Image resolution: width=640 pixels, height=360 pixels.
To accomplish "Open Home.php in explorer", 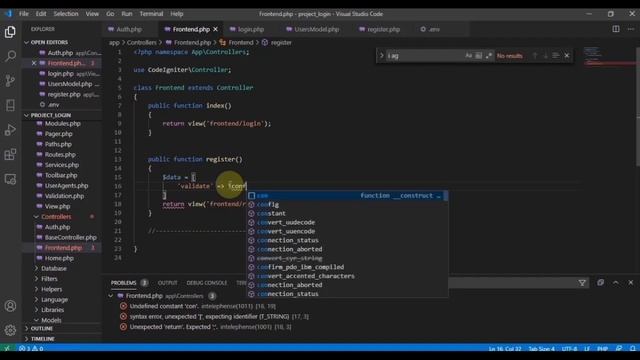I will coord(59,258).
